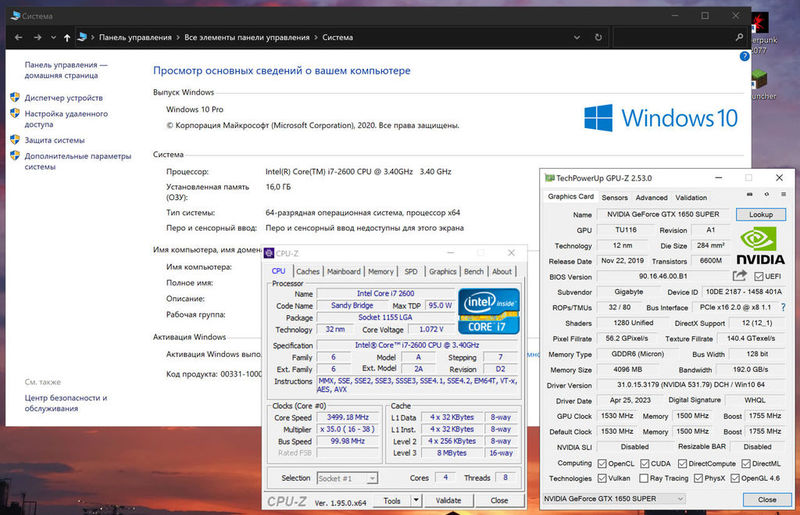
Task: Click the CPU-Z title bar icon
Action: pyautogui.click(x=269, y=253)
